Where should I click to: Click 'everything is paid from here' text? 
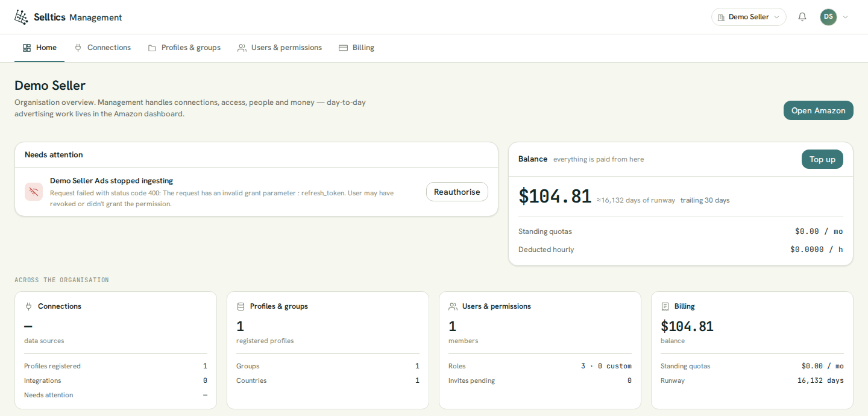point(599,159)
